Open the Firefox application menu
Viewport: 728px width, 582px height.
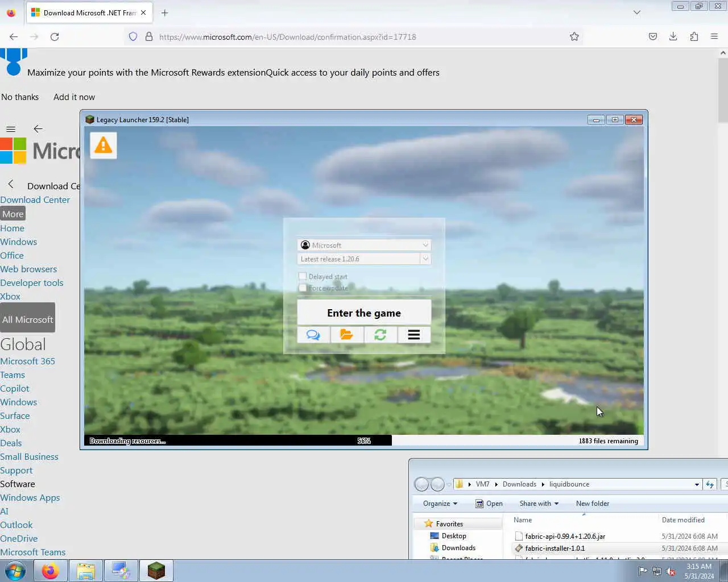(714, 36)
